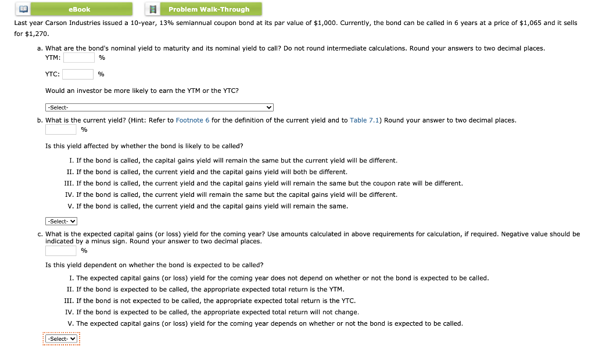Click the open-book icon beside eBook
The width and height of the screenshot is (595, 364).
click(x=22, y=9)
